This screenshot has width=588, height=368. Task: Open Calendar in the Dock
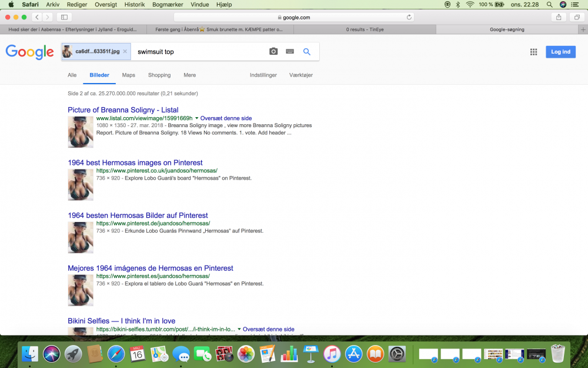tap(138, 353)
